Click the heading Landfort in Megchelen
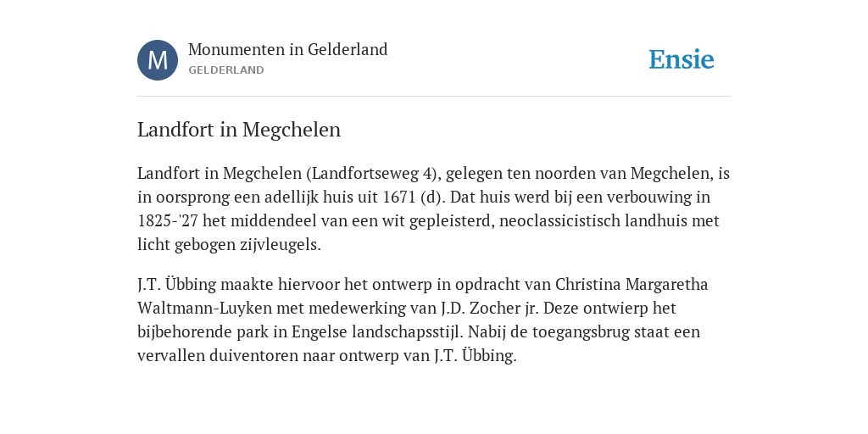Image resolution: width=868 pixels, height=434 pixels. tap(239, 130)
